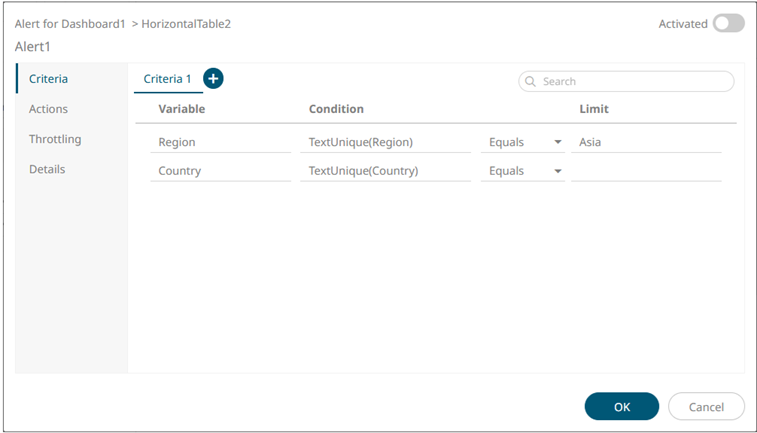Edit the Region variable name field
Screen dimensions: 757x433
(206, 142)
